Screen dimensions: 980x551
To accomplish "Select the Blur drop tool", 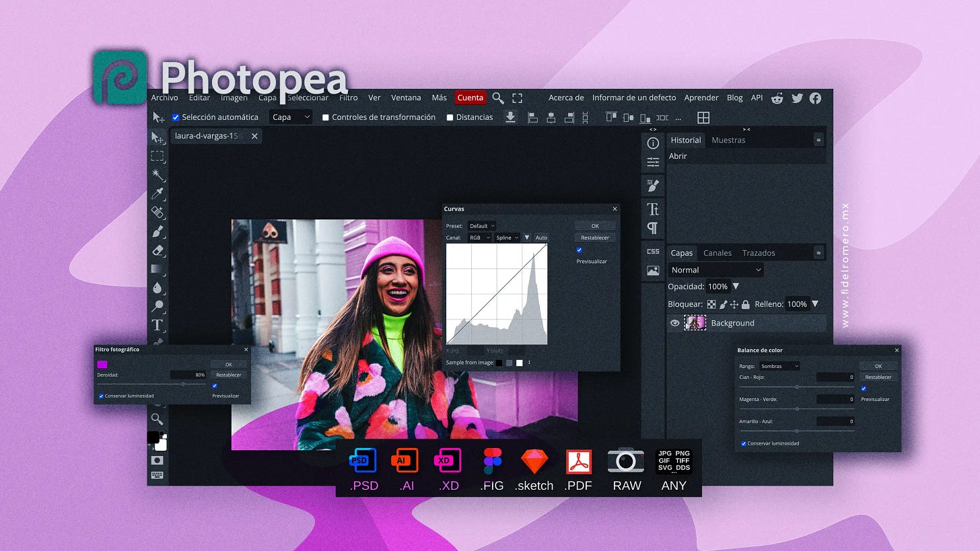I will (157, 288).
